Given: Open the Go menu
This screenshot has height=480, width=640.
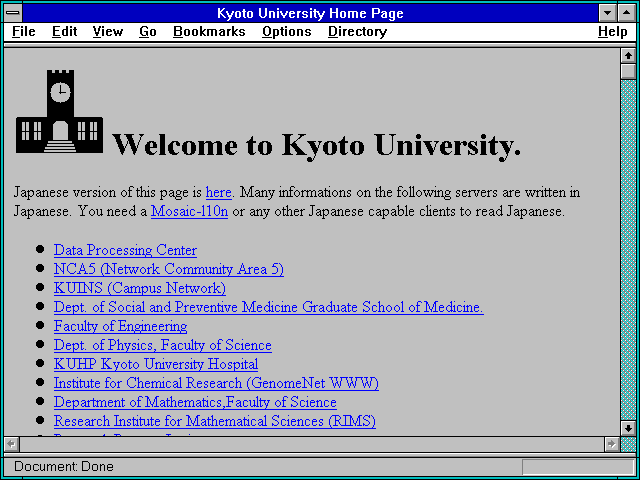Looking at the screenshot, I should (148, 32).
